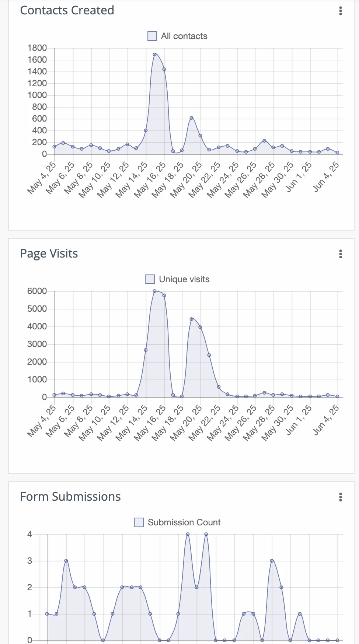
Task: Open the Contacts Created options menu
Action: click(x=341, y=11)
